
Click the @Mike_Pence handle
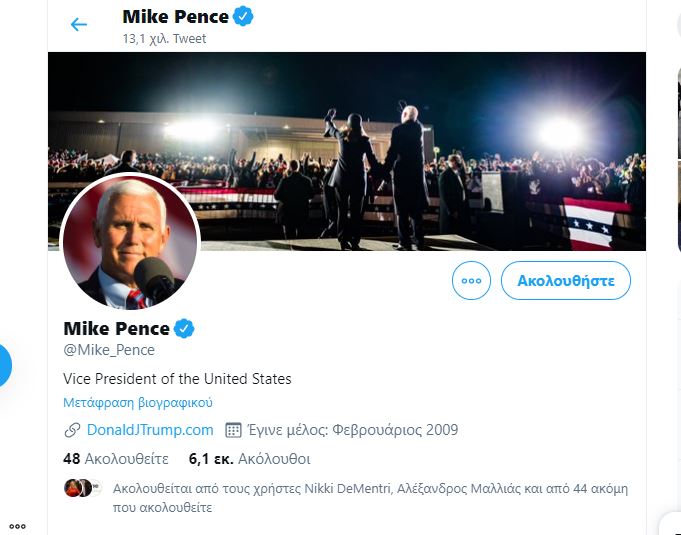(109, 350)
